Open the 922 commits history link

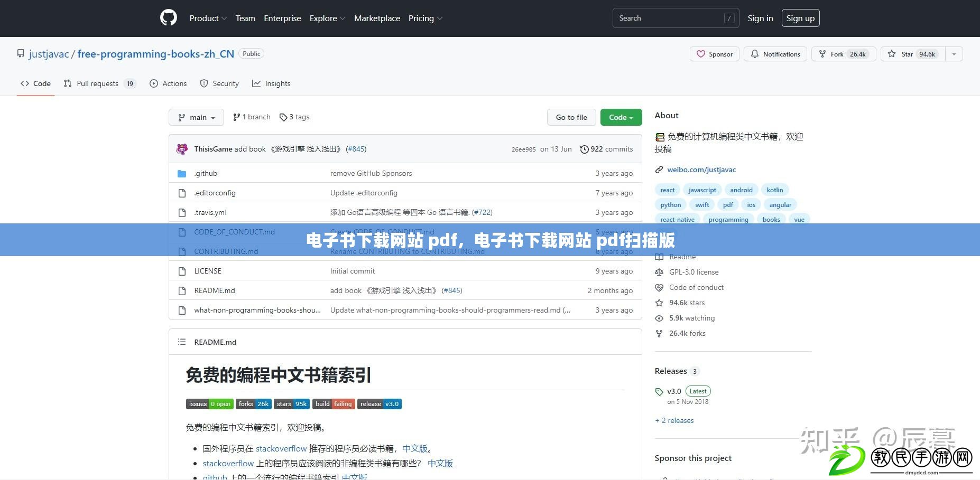[x=606, y=149]
